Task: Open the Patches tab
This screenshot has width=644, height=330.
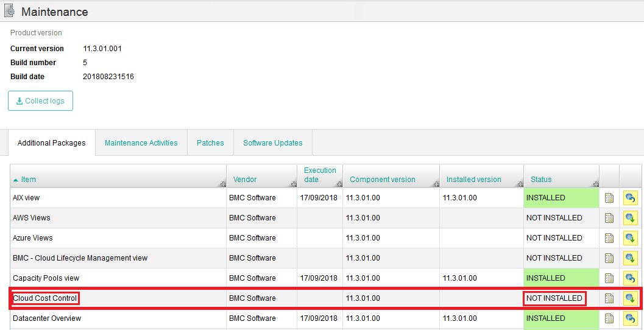Action: (210, 143)
